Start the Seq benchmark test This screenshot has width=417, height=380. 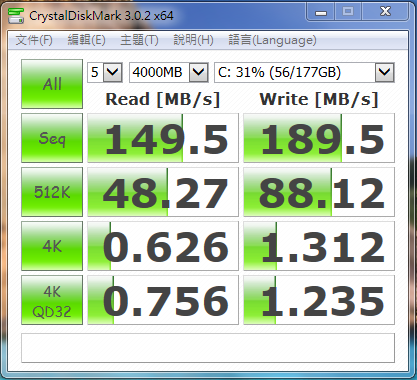[52, 138]
